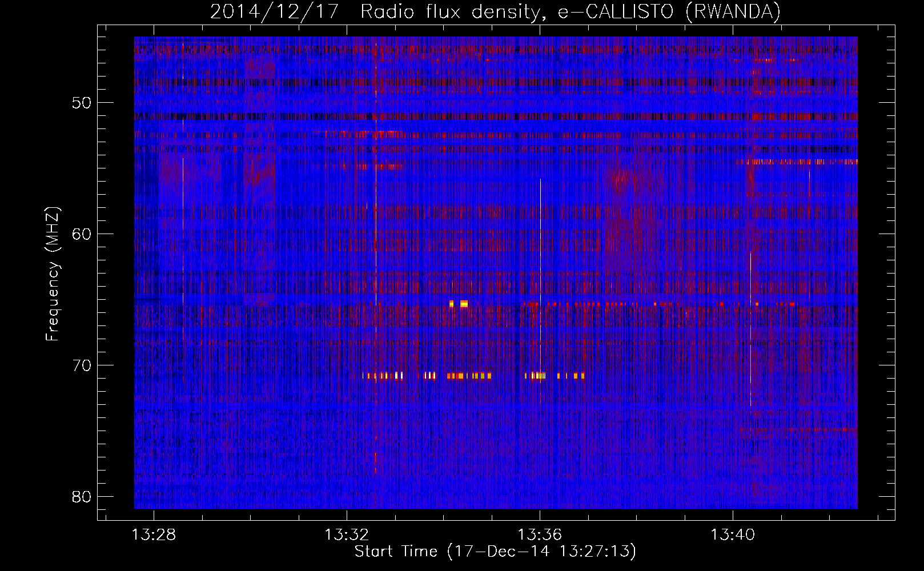Click the 60 frequency tick label
This screenshot has width=924, height=571.
[x=82, y=234]
